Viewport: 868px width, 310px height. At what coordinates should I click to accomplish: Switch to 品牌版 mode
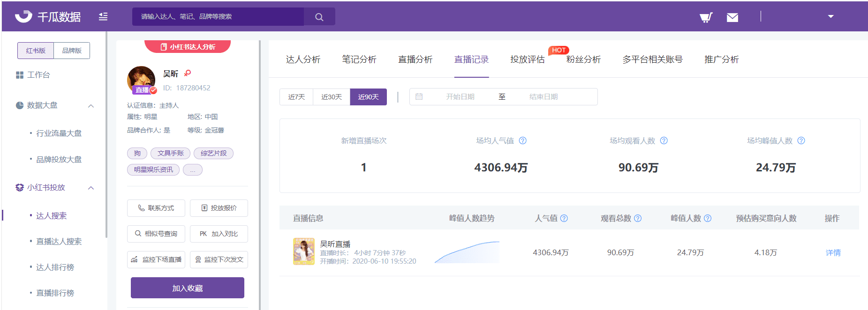point(72,51)
